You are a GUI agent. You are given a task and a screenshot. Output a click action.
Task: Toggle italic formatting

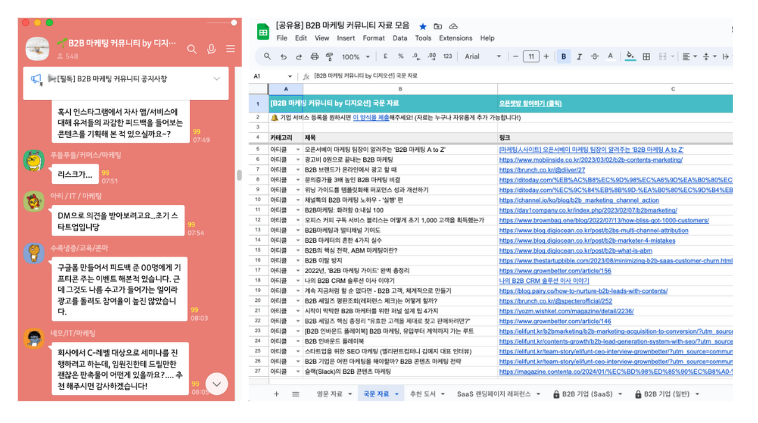click(x=579, y=57)
